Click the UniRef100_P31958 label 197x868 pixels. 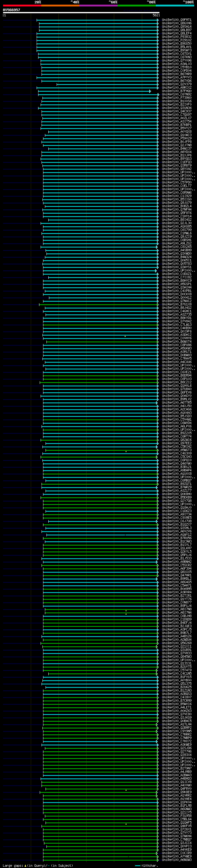[x=176, y=816]
